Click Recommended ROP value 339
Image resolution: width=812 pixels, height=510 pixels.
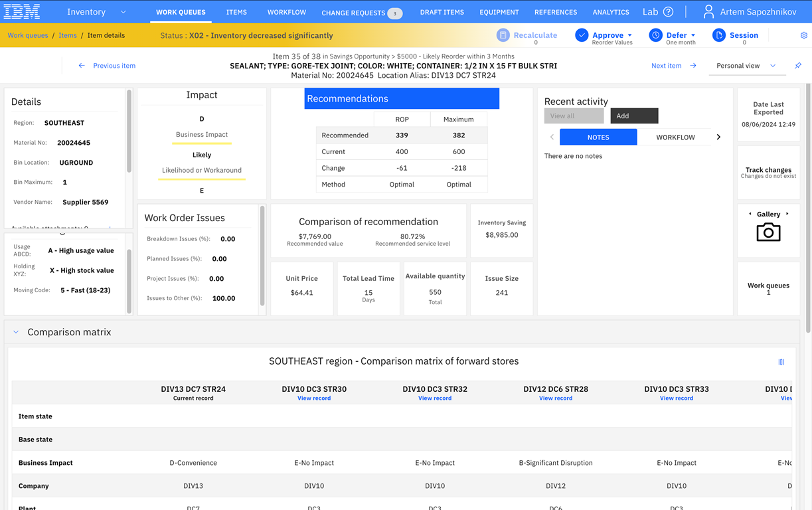coord(402,135)
